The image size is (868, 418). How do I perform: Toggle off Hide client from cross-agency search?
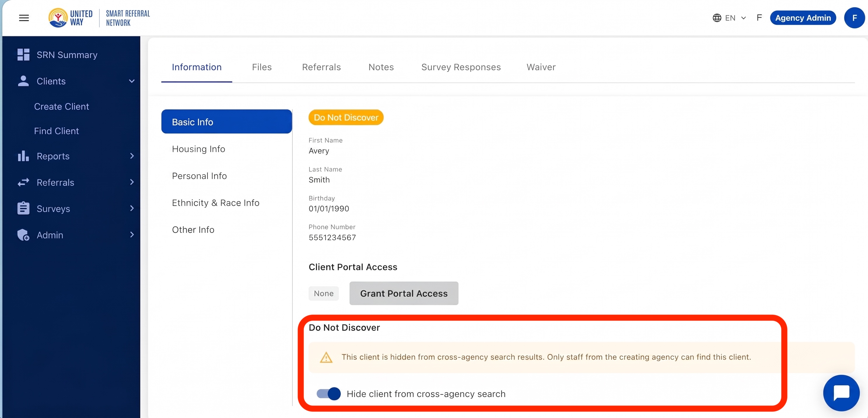328,394
